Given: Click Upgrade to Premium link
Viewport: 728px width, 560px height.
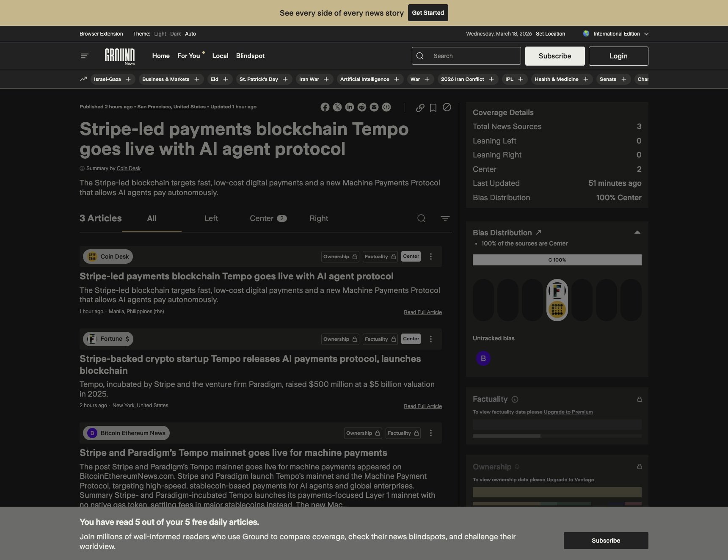Looking at the screenshot, I should 568,412.
